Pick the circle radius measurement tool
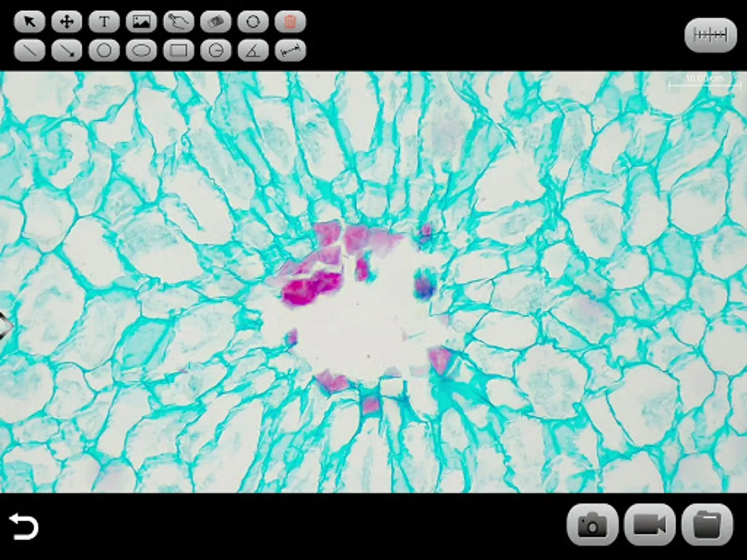 (216, 50)
